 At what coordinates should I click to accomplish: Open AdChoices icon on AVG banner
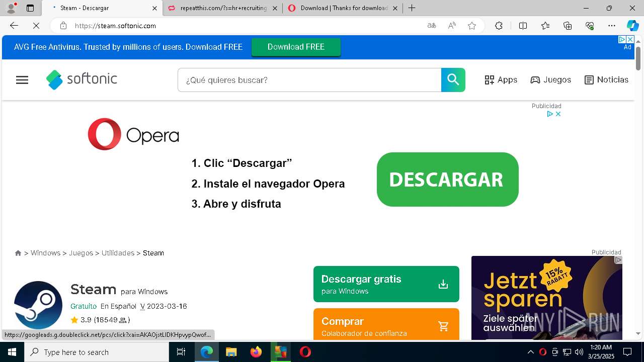622,39
